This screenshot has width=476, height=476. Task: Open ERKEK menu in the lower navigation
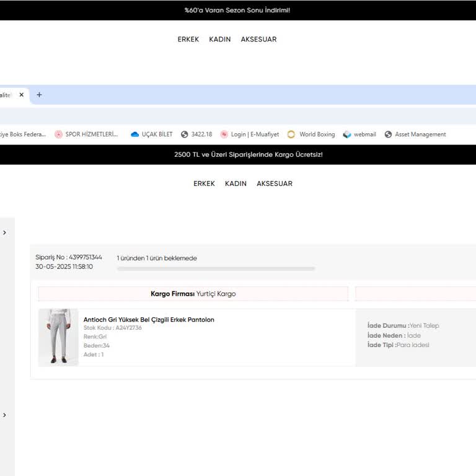pos(204,183)
